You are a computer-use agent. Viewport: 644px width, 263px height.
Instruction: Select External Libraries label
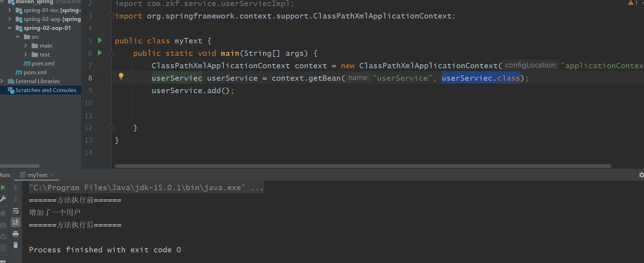[38, 81]
